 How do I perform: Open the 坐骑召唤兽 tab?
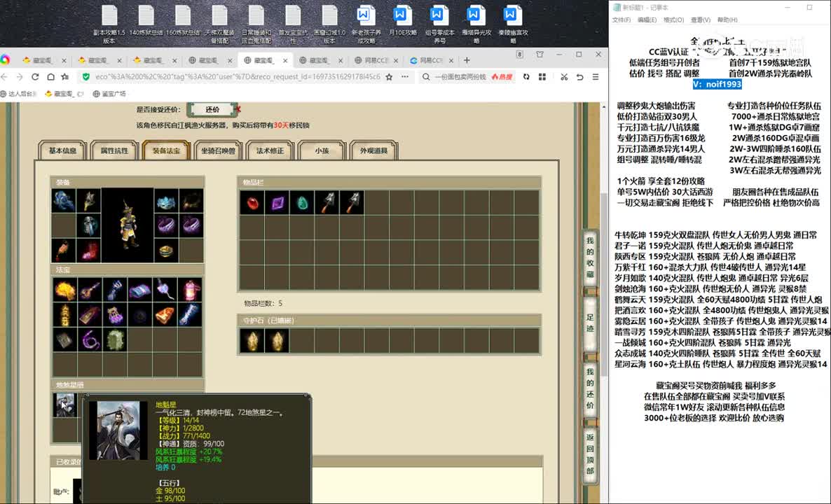pos(218,151)
